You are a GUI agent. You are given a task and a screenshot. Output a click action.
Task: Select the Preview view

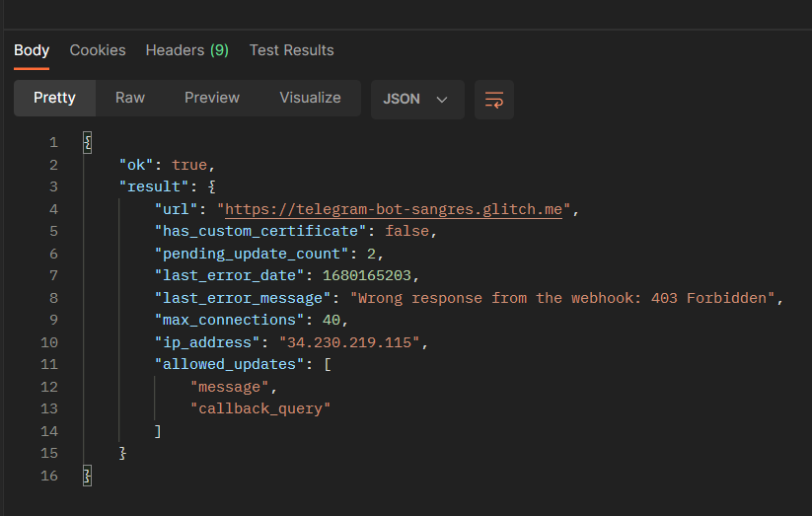tap(212, 98)
